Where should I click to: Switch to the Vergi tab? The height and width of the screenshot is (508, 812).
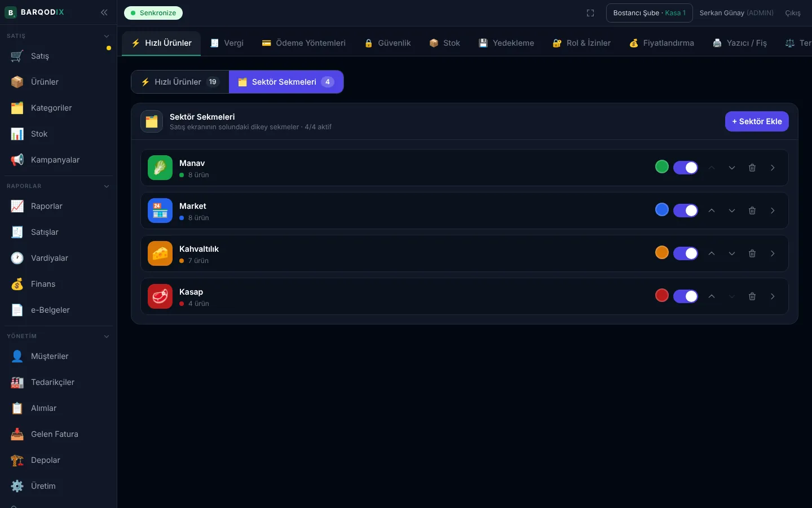coord(227,43)
